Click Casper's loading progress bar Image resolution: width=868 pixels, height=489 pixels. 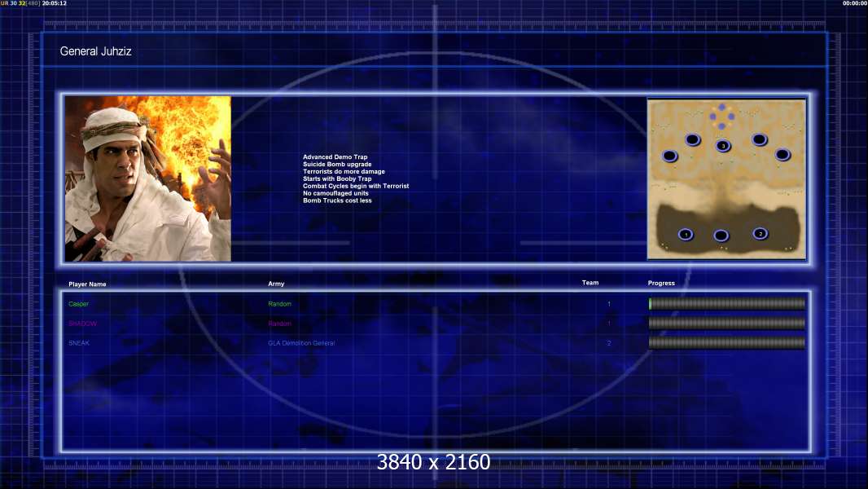tap(727, 303)
